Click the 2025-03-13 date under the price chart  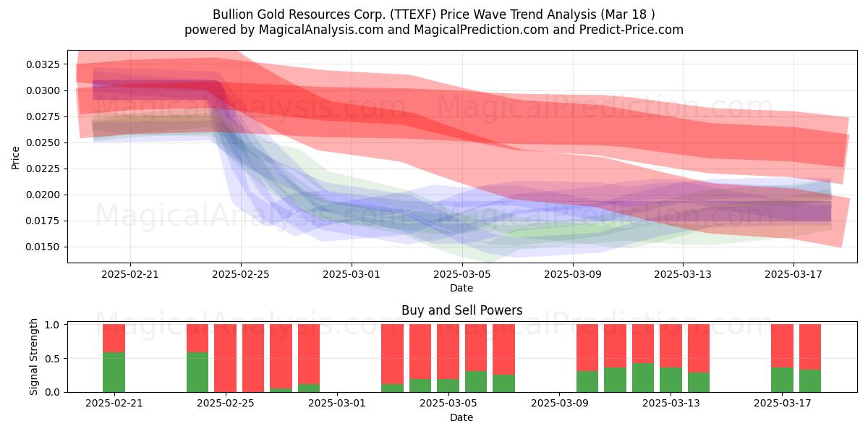[683, 274]
